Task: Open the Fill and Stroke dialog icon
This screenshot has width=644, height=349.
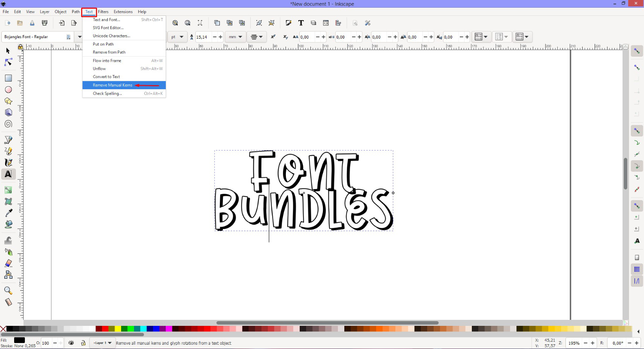Action: pyautogui.click(x=289, y=23)
